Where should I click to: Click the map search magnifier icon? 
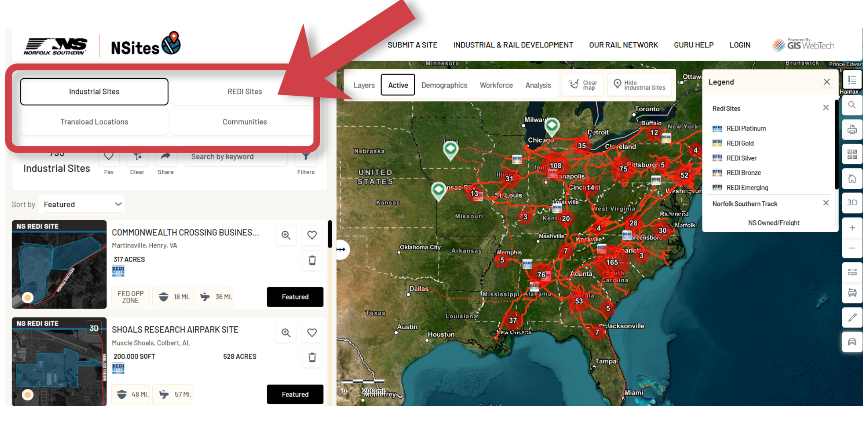point(852,105)
